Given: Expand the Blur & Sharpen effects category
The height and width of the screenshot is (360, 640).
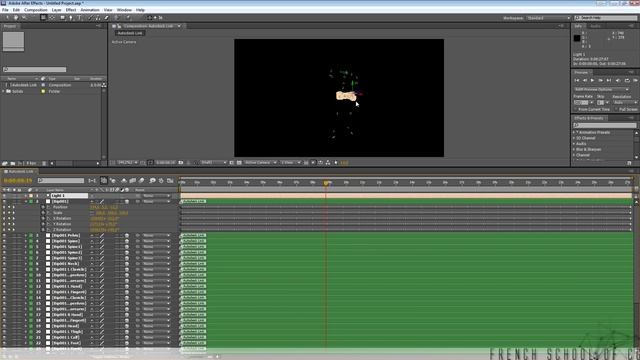Looking at the screenshot, I should pos(574,149).
